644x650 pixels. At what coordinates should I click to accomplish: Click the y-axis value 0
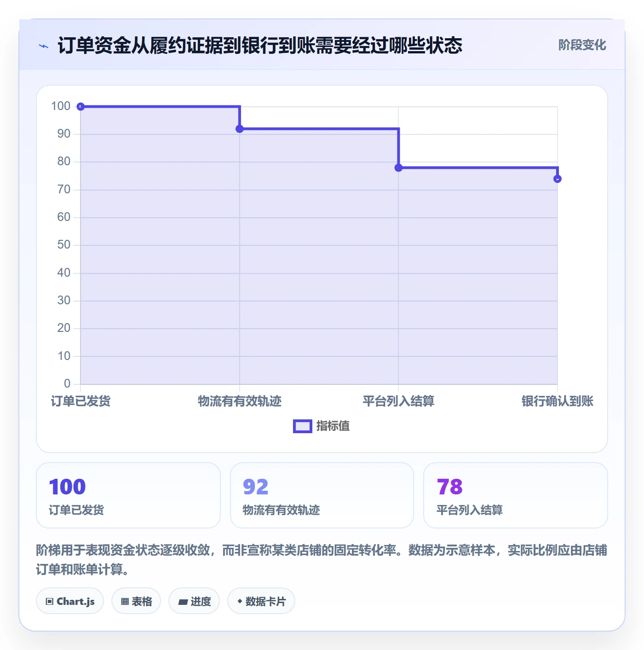67,383
